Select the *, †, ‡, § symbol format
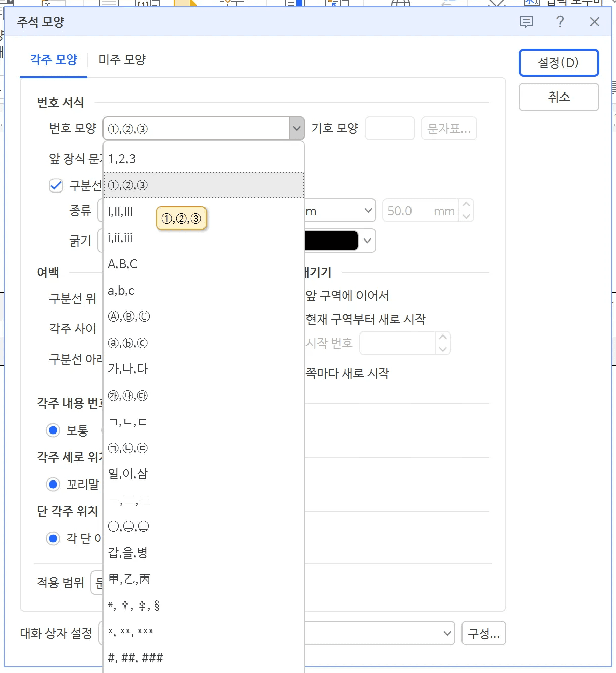This screenshot has width=616, height=673. (133, 605)
